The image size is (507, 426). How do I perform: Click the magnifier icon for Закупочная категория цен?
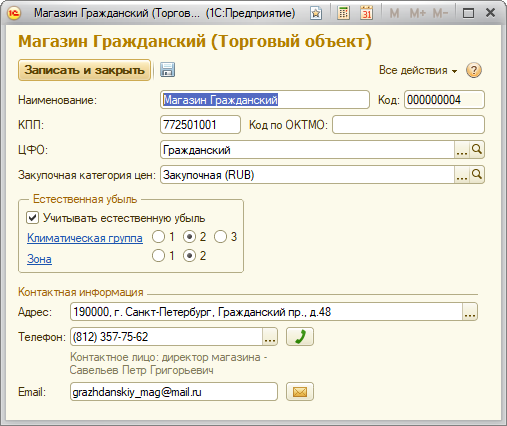coord(477,175)
